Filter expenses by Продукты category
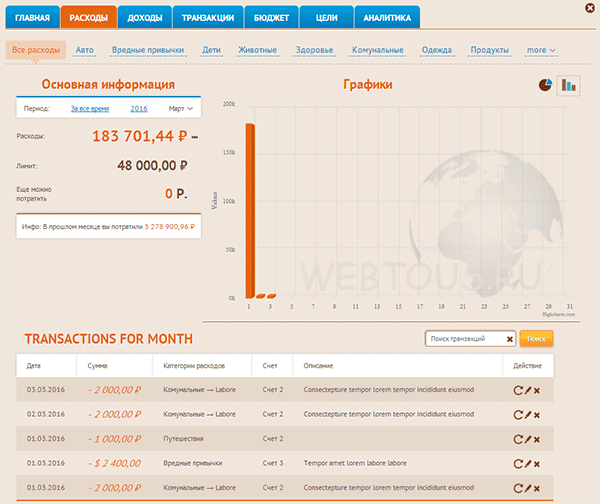The width and height of the screenshot is (600, 504). pyautogui.click(x=489, y=50)
